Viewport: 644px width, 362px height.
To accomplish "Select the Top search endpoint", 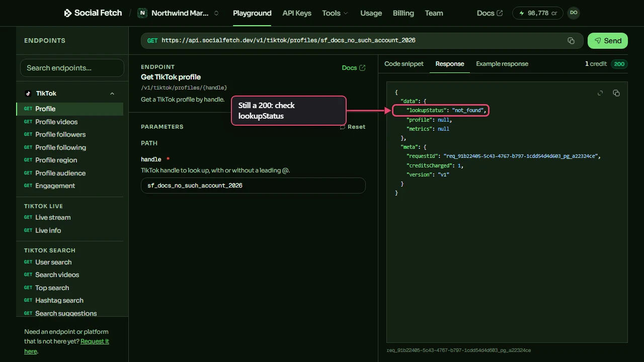I will pyautogui.click(x=69, y=288).
